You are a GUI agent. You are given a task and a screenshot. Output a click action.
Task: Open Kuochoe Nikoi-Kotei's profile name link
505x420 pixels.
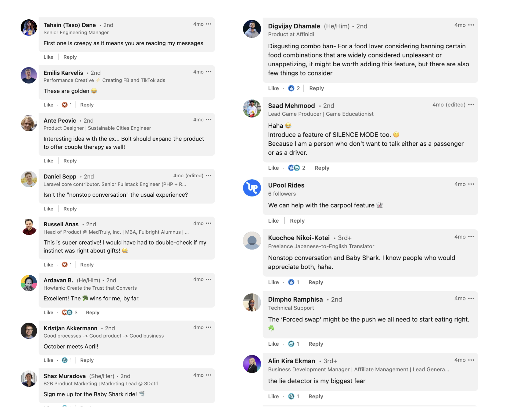(299, 238)
